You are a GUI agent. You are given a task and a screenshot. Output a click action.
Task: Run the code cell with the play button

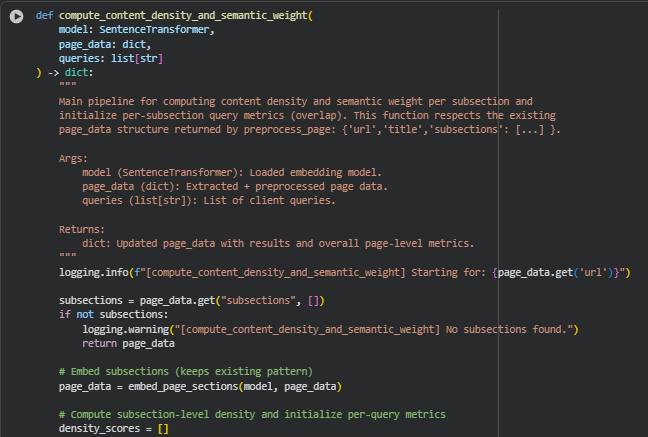[x=16, y=17]
